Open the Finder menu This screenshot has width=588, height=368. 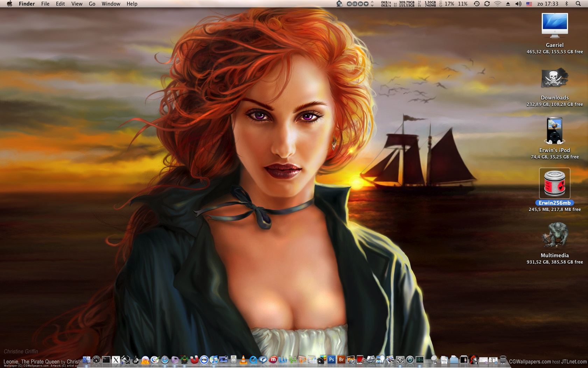point(27,4)
